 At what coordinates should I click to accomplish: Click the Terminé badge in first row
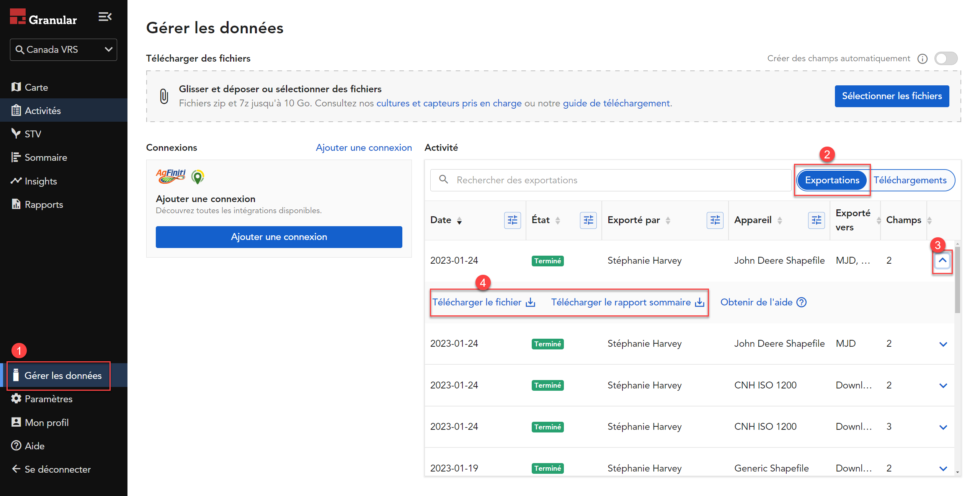click(x=548, y=261)
